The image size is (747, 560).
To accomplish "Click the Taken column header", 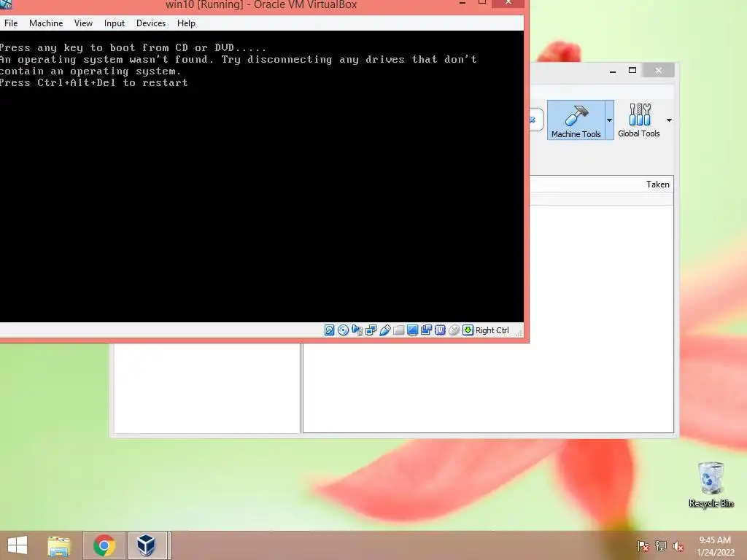I will coord(657,184).
